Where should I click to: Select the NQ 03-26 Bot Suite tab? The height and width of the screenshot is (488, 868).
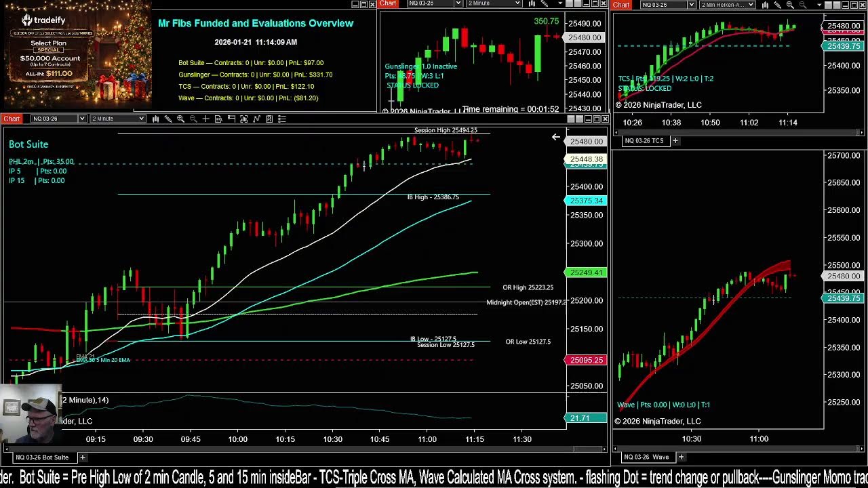42,457
